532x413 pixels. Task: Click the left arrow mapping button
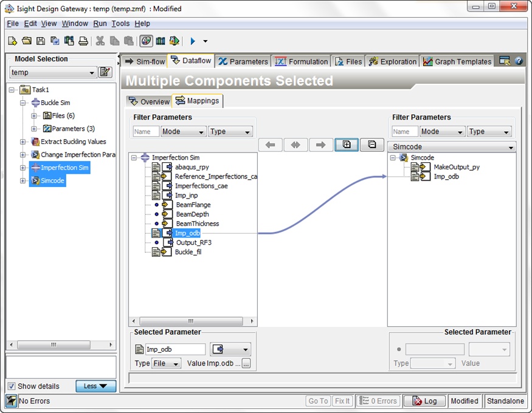pyautogui.click(x=271, y=145)
